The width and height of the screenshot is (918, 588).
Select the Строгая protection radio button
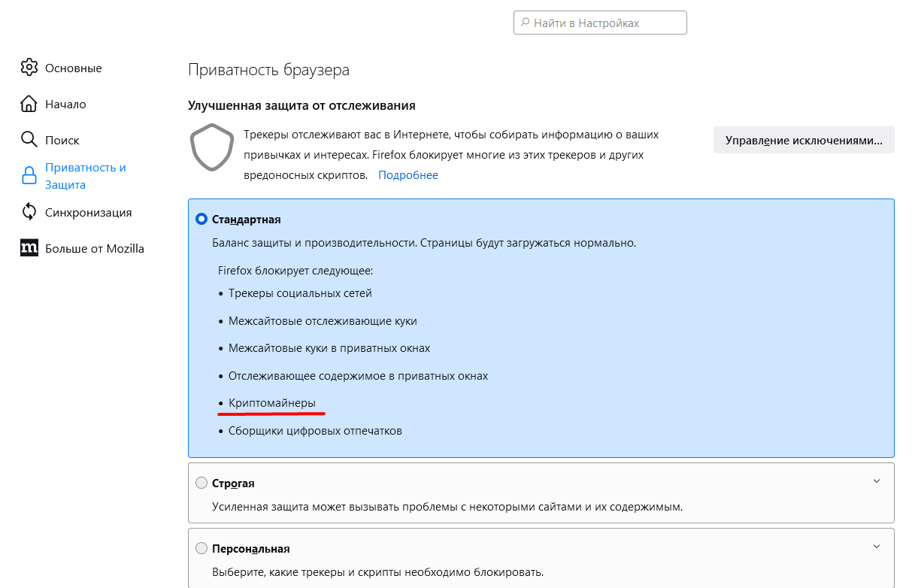pyautogui.click(x=201, y=483)
